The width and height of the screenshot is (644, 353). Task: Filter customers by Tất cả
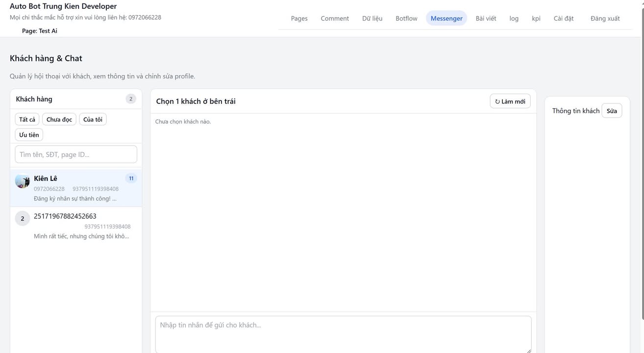point(27,120)
